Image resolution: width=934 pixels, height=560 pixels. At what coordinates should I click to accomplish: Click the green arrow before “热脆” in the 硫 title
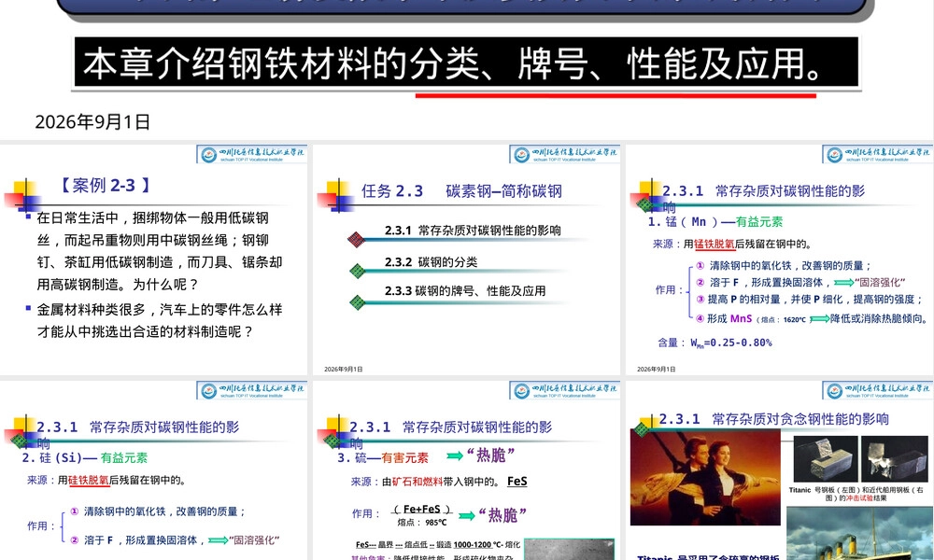click(455, 455)
